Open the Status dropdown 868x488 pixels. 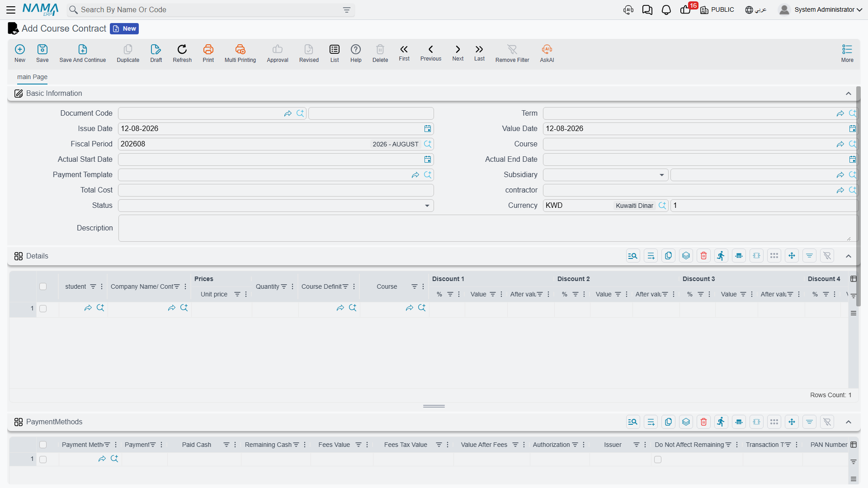(x=427, y=206)
